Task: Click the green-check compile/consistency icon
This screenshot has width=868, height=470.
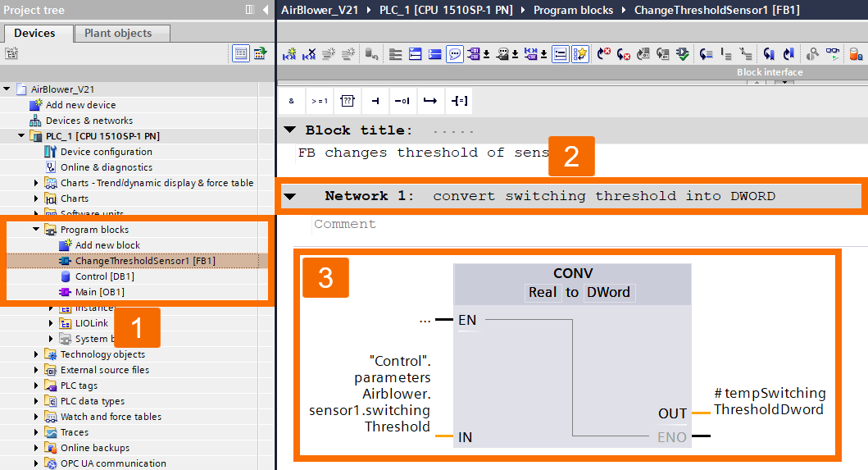Action: coord(683,54)
